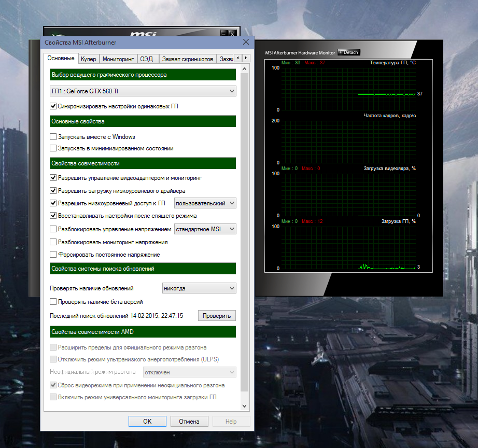The image size is (478, 448).
Task: Open the Кулер tab
Action: point(89,59)
